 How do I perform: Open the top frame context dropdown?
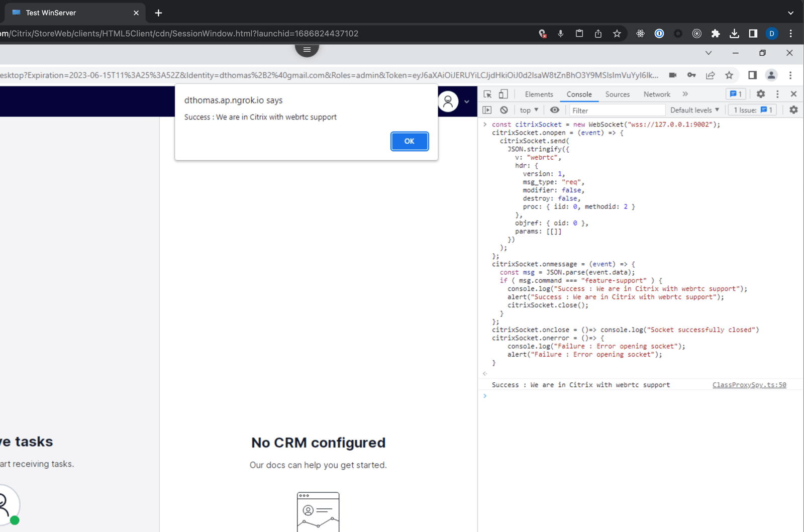tap(528, 110)
